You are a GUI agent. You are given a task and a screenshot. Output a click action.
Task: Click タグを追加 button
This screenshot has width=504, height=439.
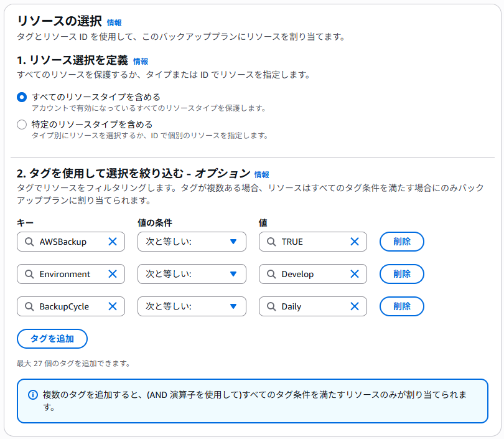click(52, 339)
